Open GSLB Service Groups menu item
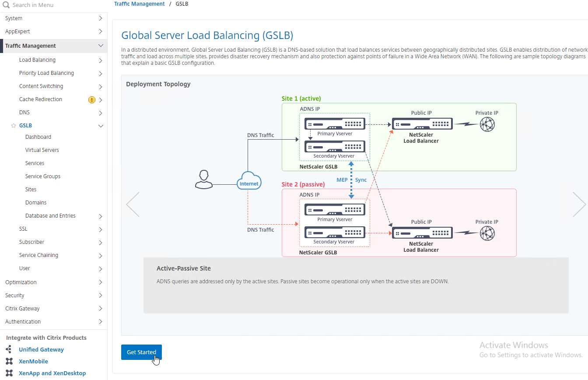This screenshot has width=588, height=380. (x=43, y=176)
